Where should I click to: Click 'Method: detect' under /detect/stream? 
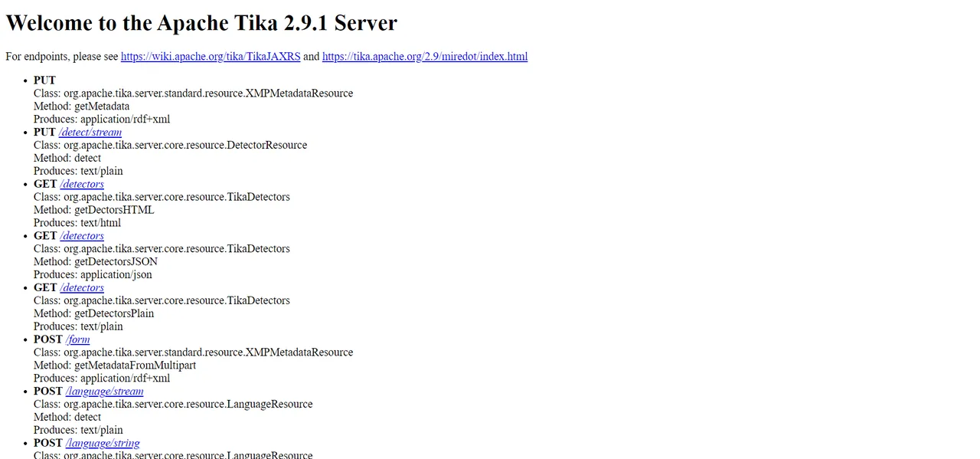[x=67, y=159]
